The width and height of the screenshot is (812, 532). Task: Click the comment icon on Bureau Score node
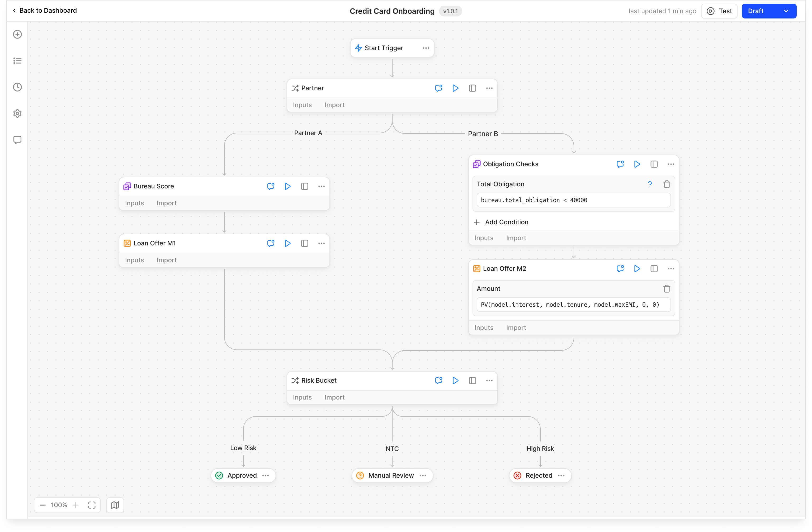pyautogui.click(x=271, y=186)
